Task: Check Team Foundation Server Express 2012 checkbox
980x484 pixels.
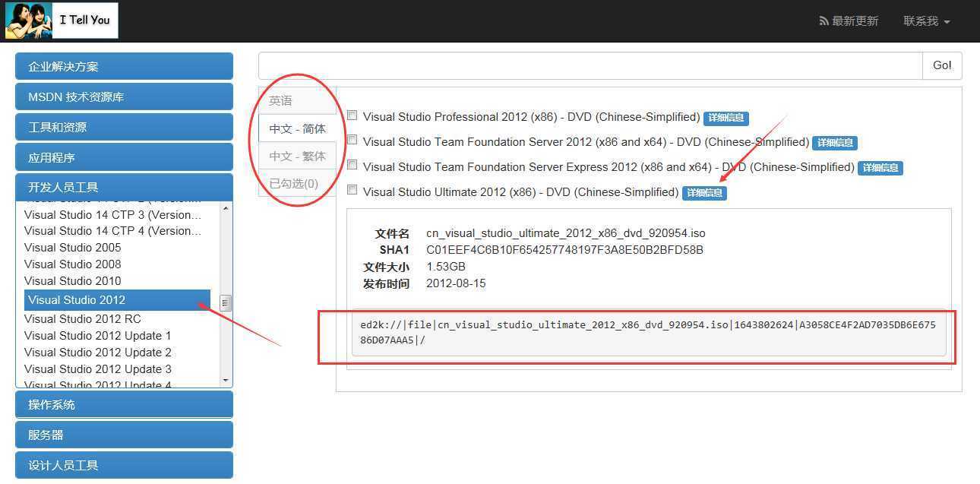Action: (352, 165)
